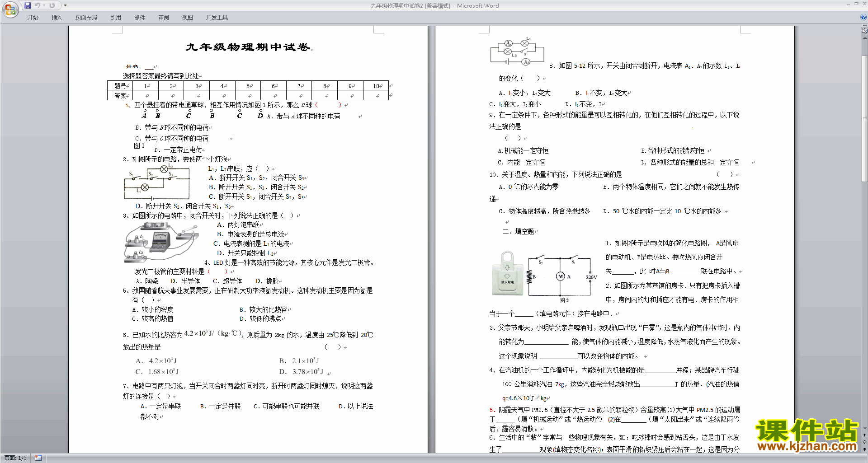Image resolution: width=868 pixels, height=463 pixels.
Task: Click text 选择题答案最终请写到此处
Action: point(160,76)
